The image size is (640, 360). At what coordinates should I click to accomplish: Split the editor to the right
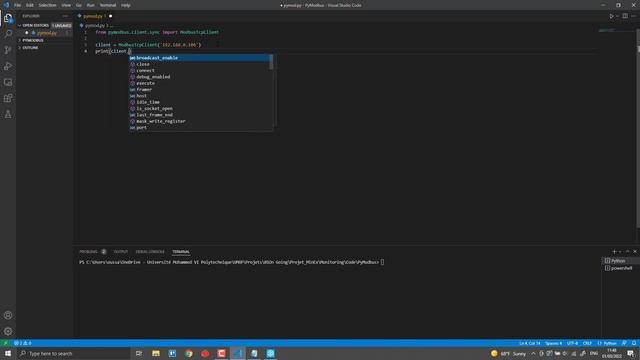click(x=625, y=16)
